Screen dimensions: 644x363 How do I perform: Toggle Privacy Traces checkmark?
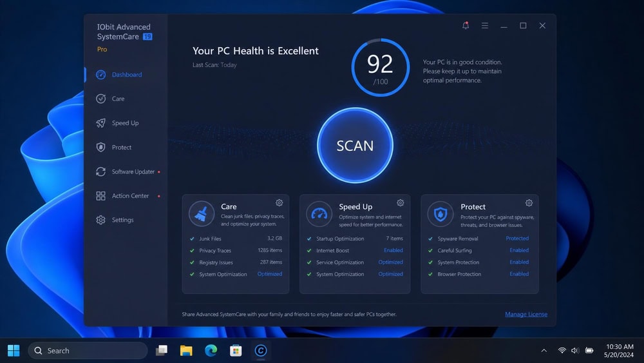[x=192, y=250]
